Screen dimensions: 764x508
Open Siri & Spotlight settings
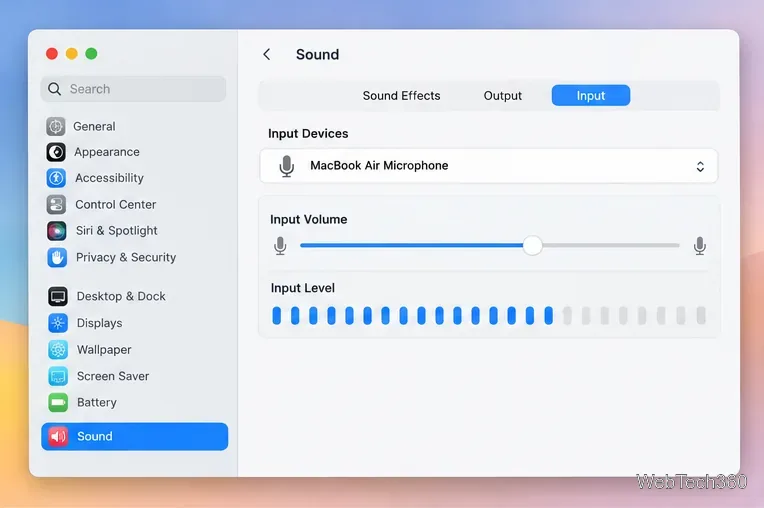116,231
